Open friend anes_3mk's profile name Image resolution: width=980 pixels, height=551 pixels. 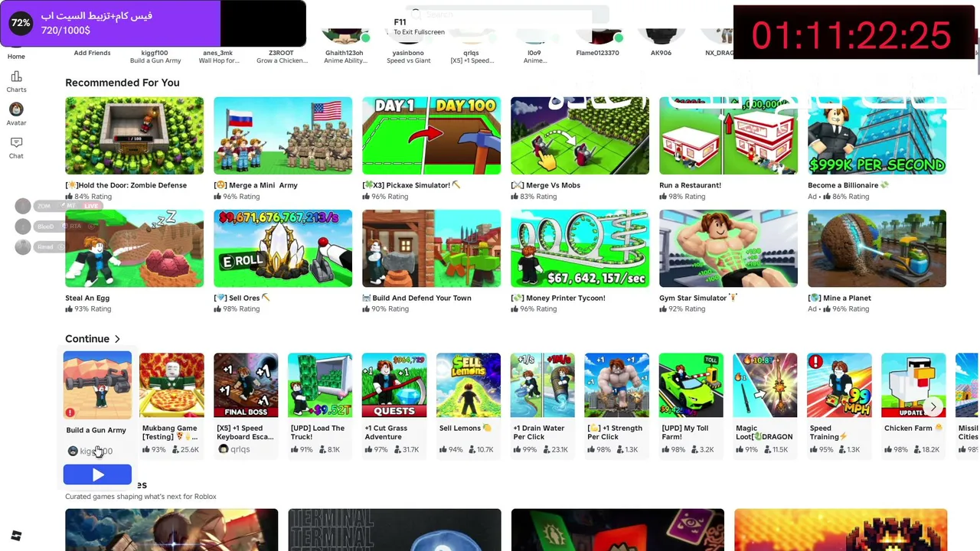217,53
